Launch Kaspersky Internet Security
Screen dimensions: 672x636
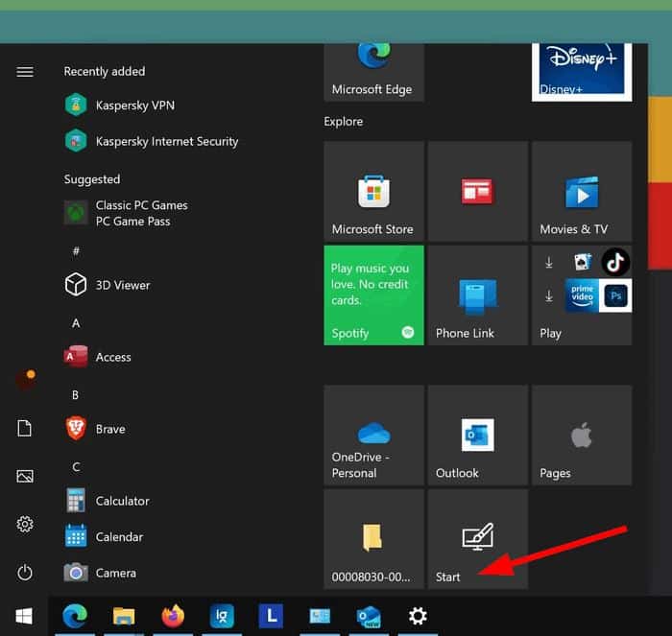pyautogui.click(x=152, y=141)
